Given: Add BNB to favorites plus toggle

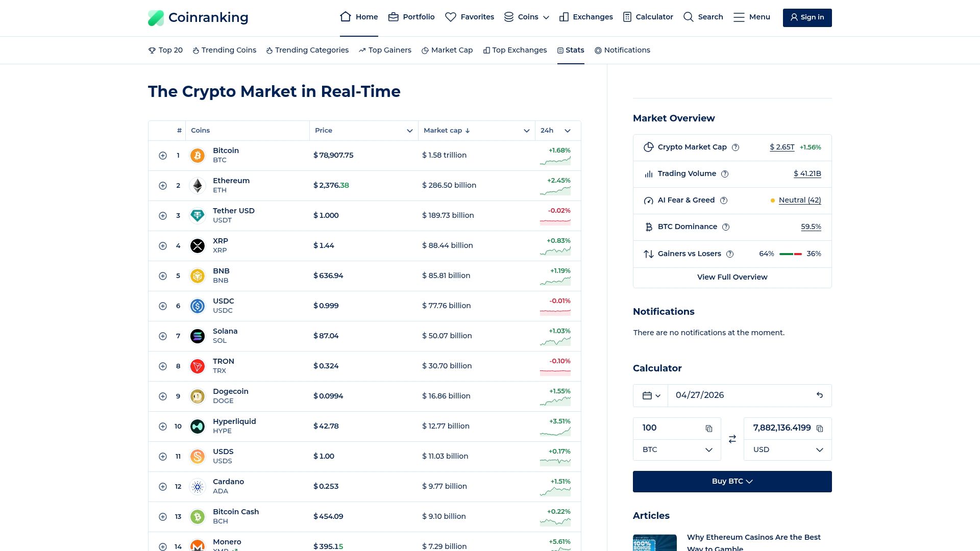Looking at the screenshot, I should 163,276.
